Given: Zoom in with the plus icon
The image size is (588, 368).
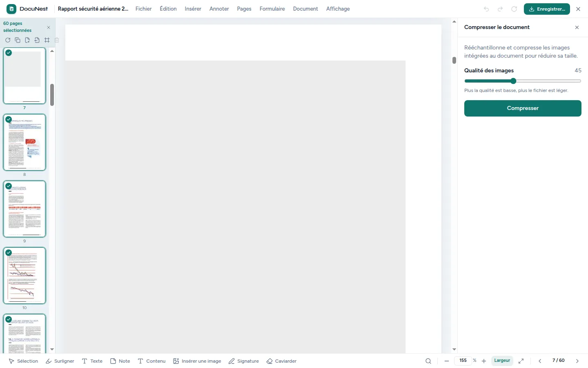Looking at the screenshot, I should pos(484,361).
